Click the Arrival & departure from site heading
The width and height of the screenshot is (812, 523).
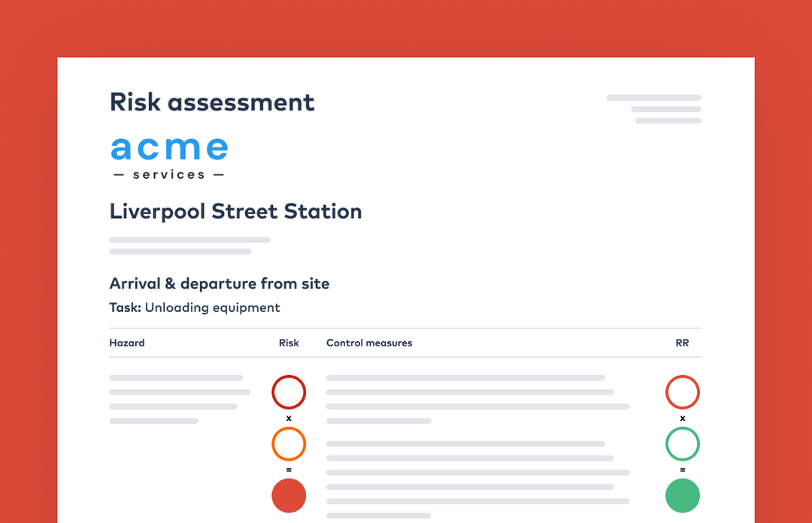pos(220,283)
